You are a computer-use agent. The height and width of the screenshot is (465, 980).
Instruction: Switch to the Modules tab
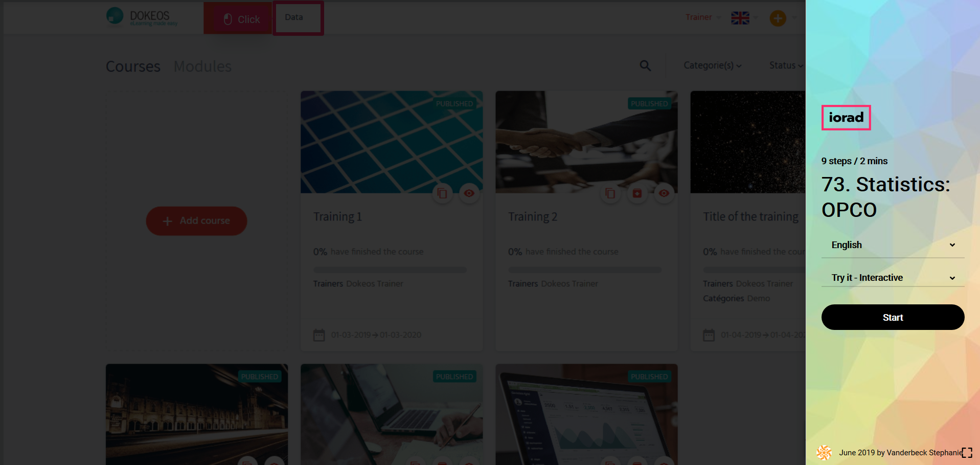click(x=202, y=67)
